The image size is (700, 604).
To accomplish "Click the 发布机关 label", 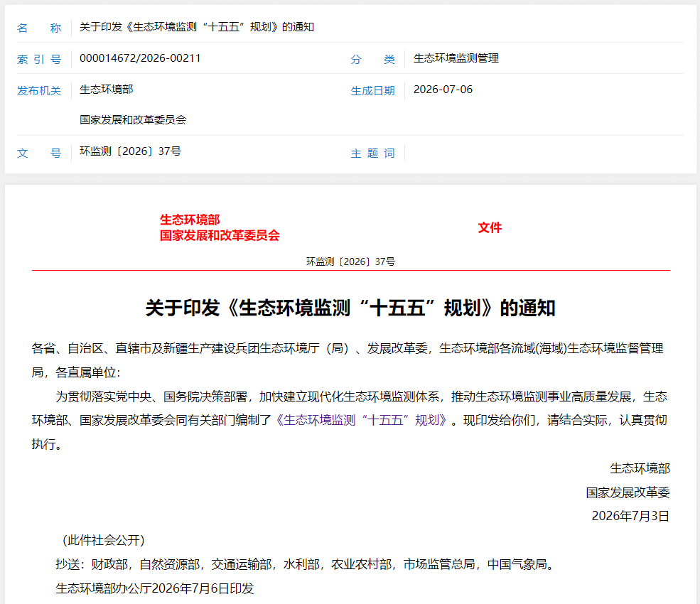I will point(39,91).
